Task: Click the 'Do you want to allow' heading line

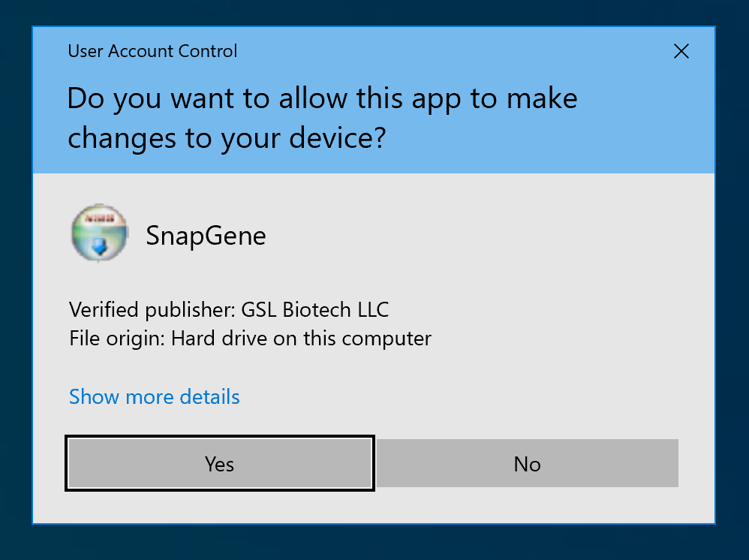Action: (x=322, y=98)
